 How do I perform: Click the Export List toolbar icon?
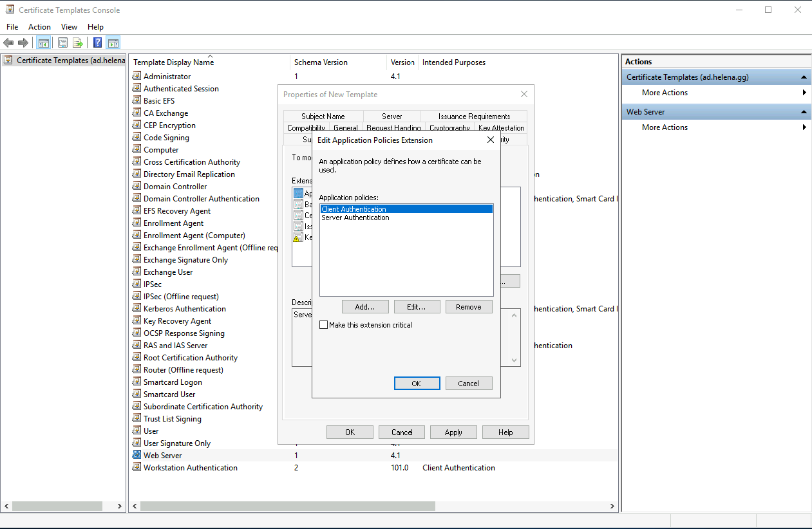(x=78, y=43)
